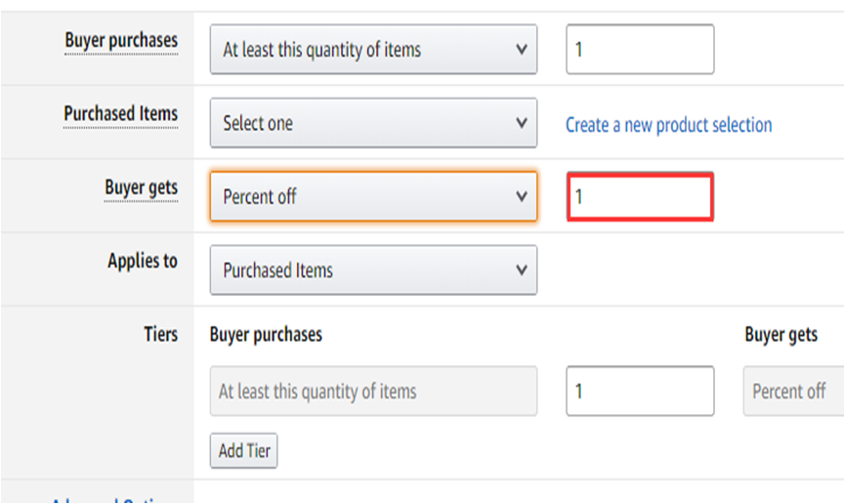Click the quantity input in the Tiers row
This screenshot has width=845, height=504.
point(640,391)
